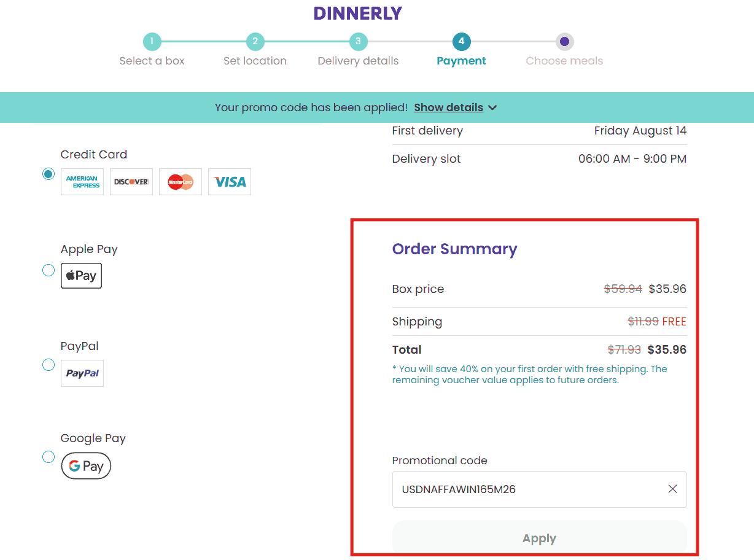Click the Dinnerly logo at top
This screenshot has width=754, height=560.
357,13
